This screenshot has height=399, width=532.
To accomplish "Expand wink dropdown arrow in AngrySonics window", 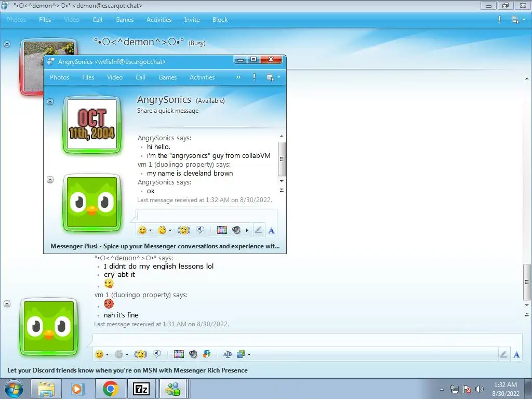I will [x=170, y=231].
